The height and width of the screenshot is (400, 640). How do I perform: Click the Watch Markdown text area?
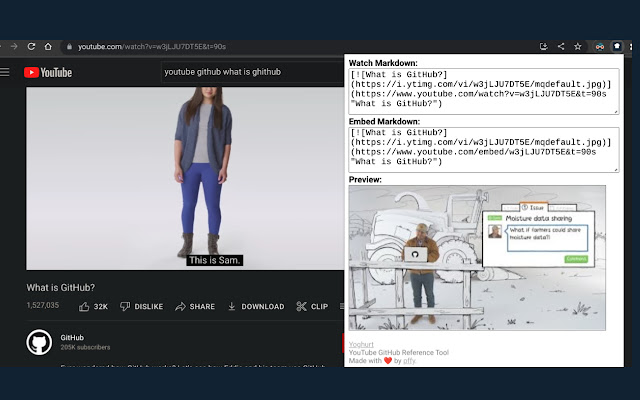(x=484, y=91)
